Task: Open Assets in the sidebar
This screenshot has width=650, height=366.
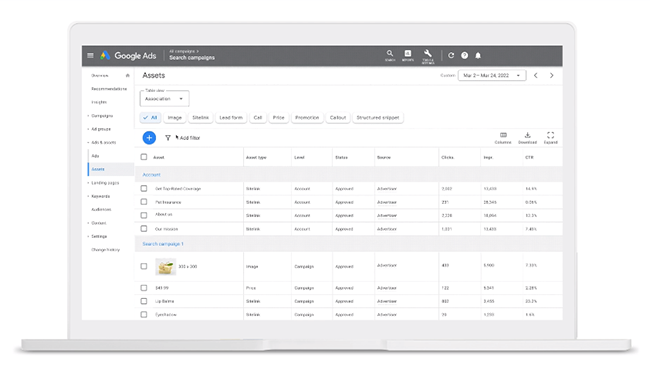Action: (98, 169)
